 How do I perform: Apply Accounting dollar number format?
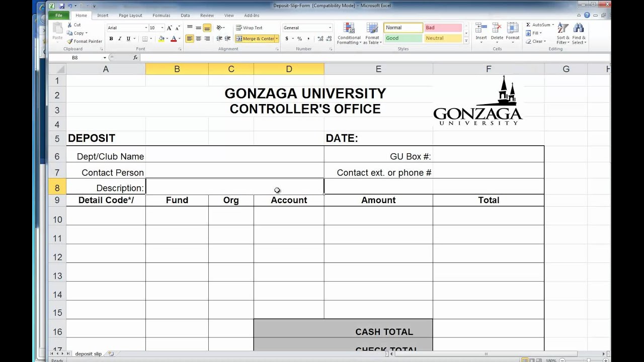pos(287,39)
